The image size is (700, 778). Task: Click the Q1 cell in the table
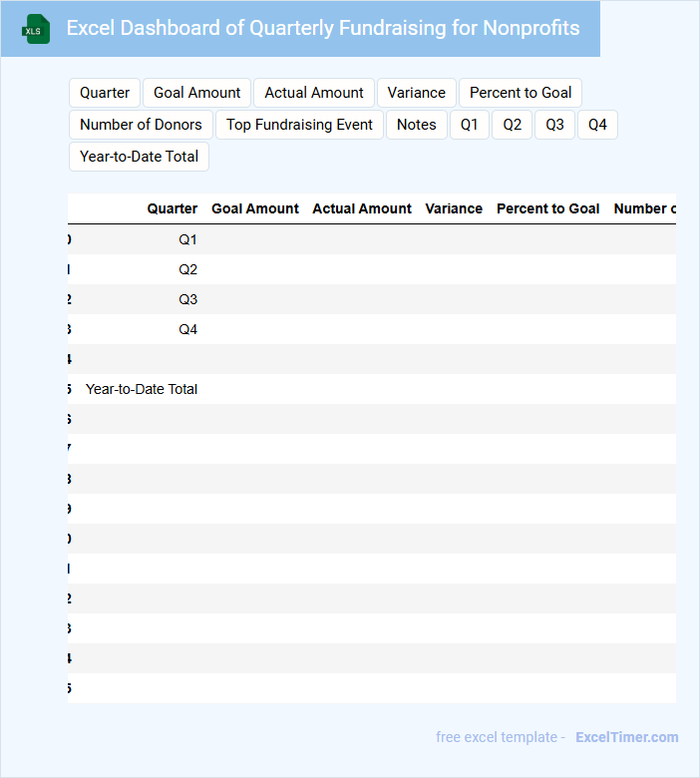click(x=188, y=239)
